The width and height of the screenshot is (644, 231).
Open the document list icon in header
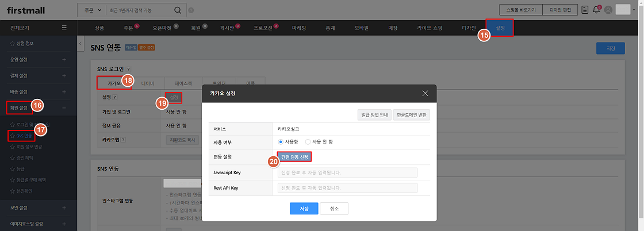tap(585, 10)
